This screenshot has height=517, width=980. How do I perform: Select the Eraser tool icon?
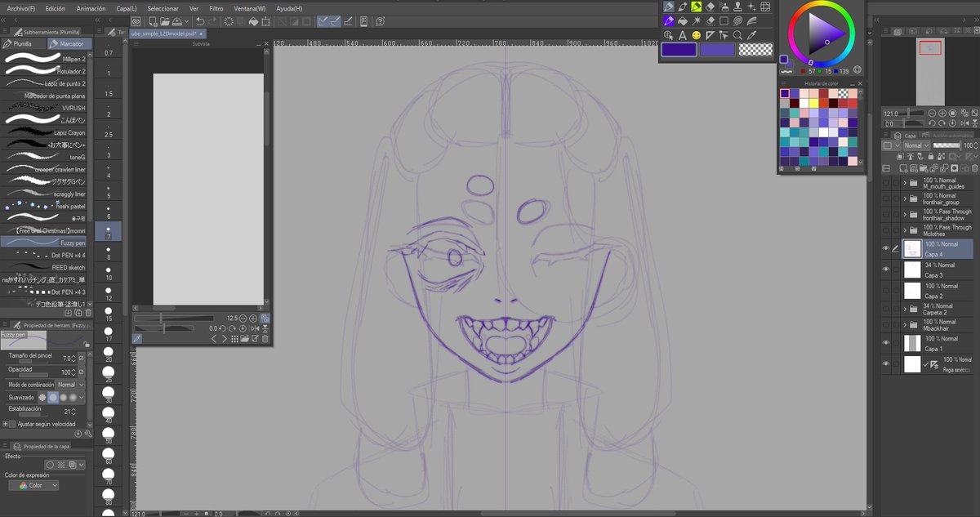[710, 7]
